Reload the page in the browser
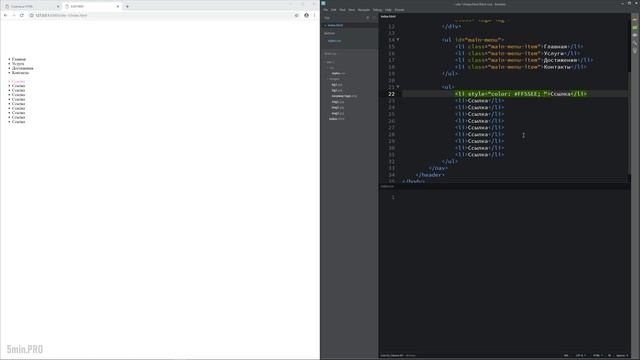The width and height of the screenshot is (640, 360). point(22,15)
